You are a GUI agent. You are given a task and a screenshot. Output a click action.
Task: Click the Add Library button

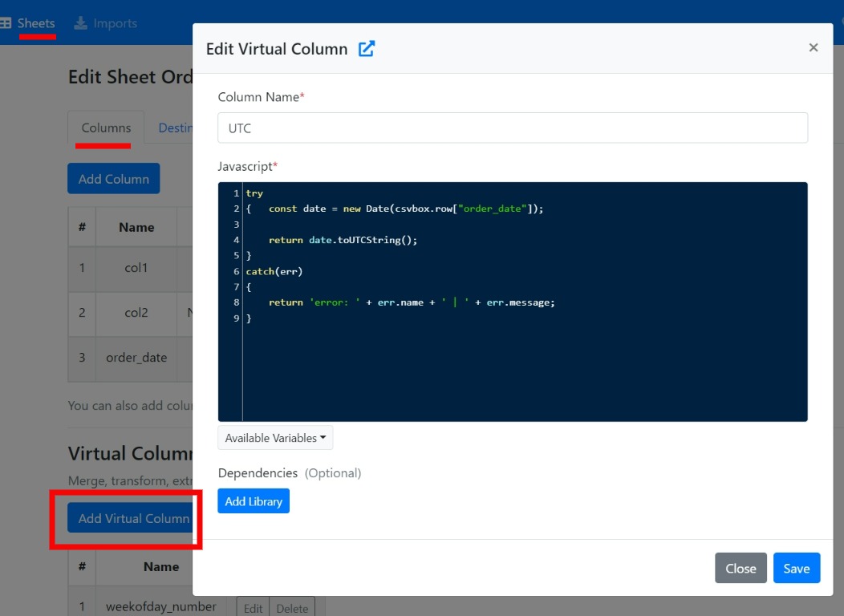tap(254, 500)
